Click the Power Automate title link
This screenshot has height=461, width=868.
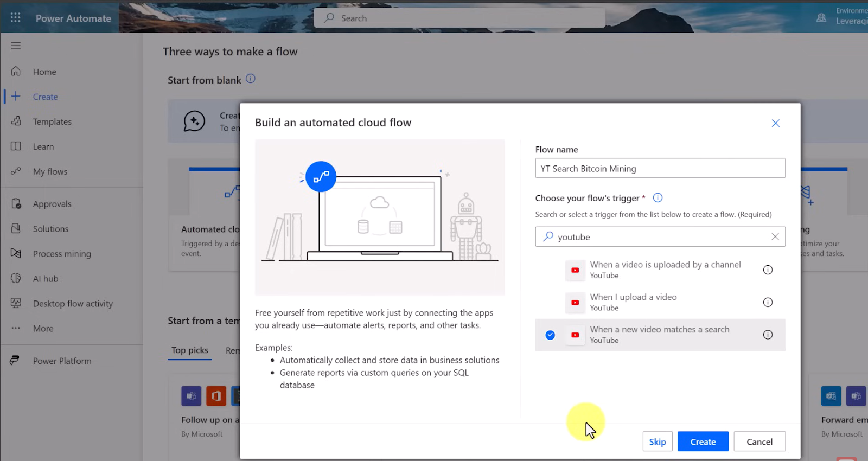point(73,18)
